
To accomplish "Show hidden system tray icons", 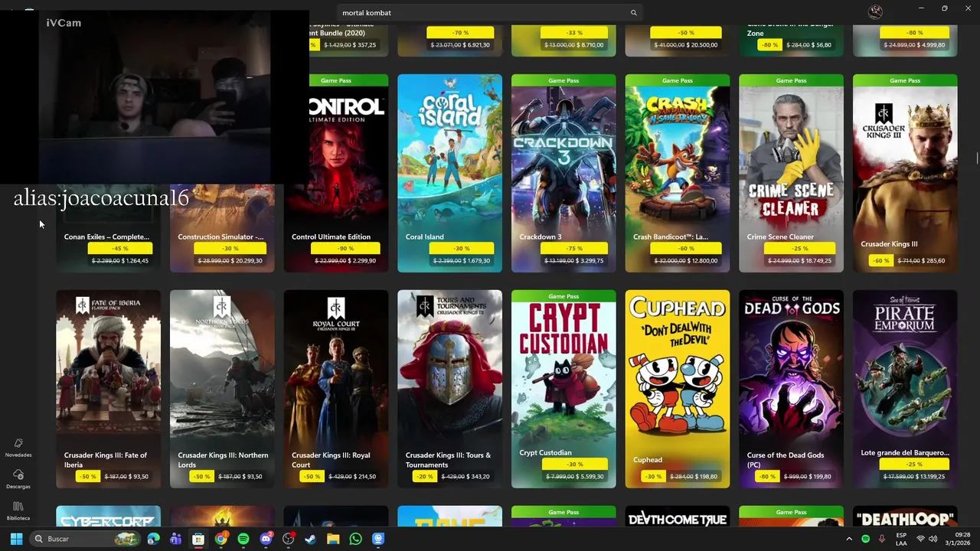I will pos(849,539).
